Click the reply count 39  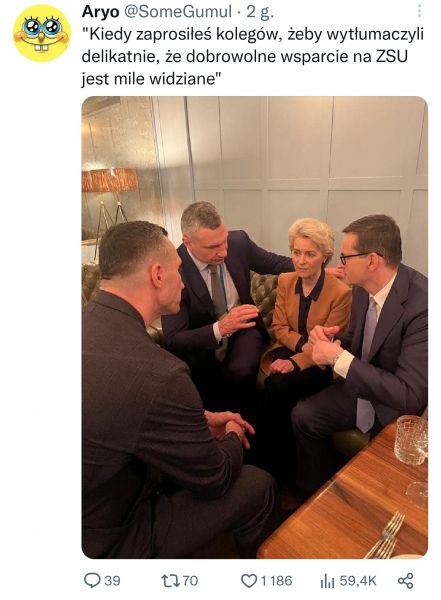click(x=112, y=581)
